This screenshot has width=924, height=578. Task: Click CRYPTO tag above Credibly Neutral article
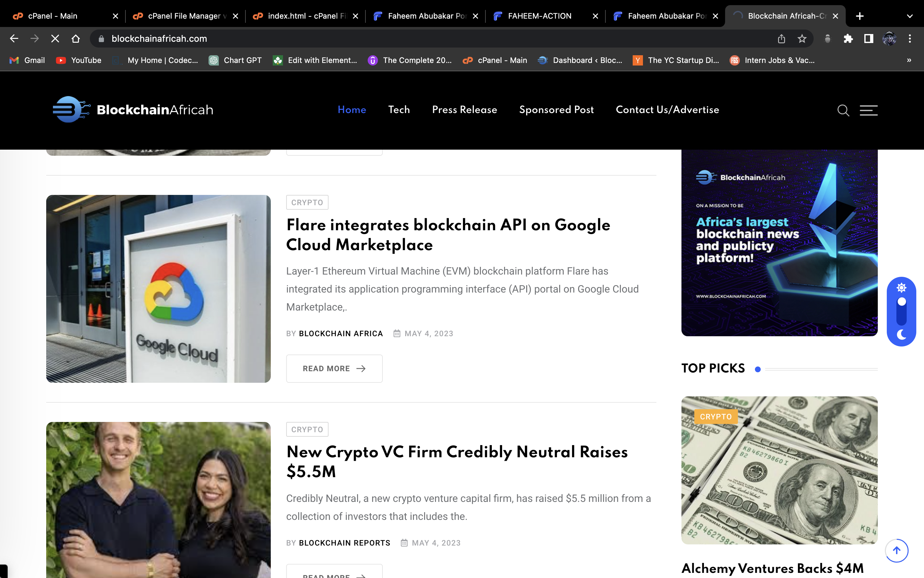pyautogui.click(x=307, y=429)
